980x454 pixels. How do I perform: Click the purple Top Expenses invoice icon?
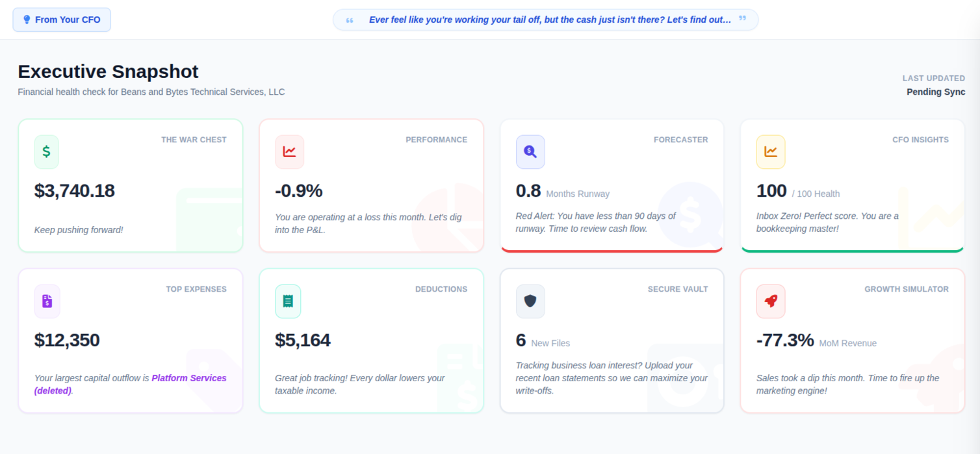(47, 301)
